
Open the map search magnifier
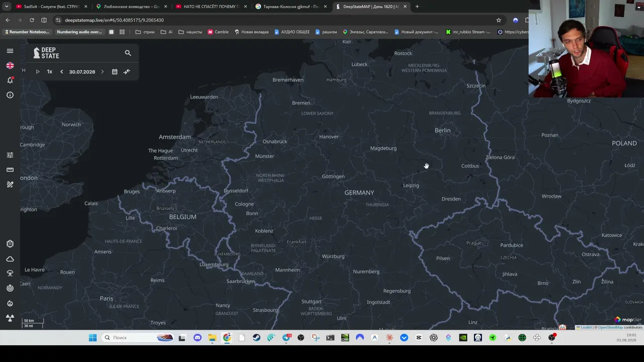[128, 53]
